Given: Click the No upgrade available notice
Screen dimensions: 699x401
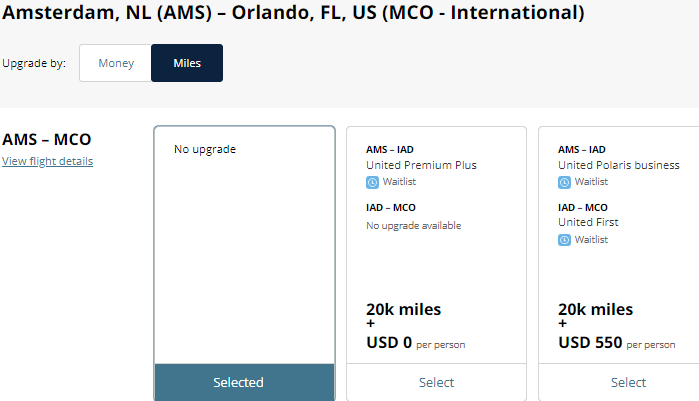Looking at the screenshot, I should [x=413, y=225].
